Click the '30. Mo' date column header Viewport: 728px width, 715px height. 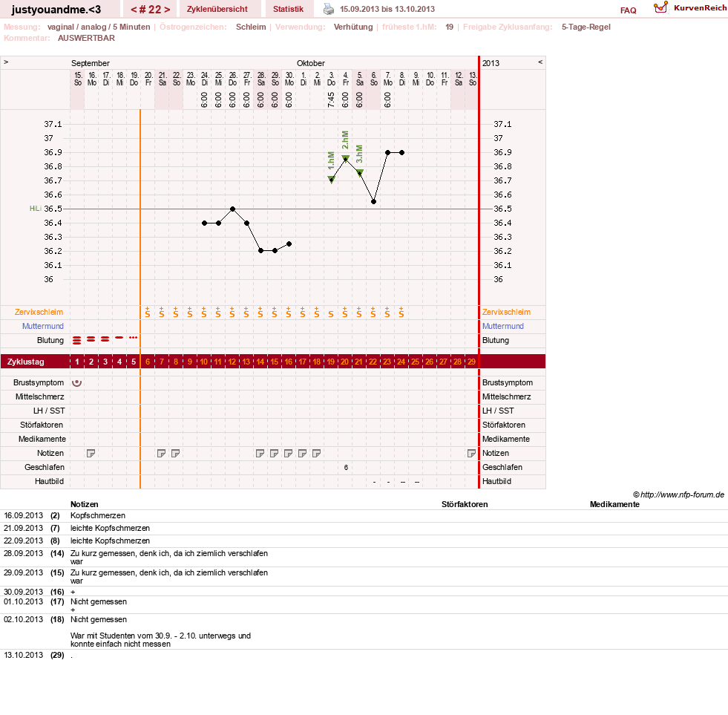pos(289,79)
